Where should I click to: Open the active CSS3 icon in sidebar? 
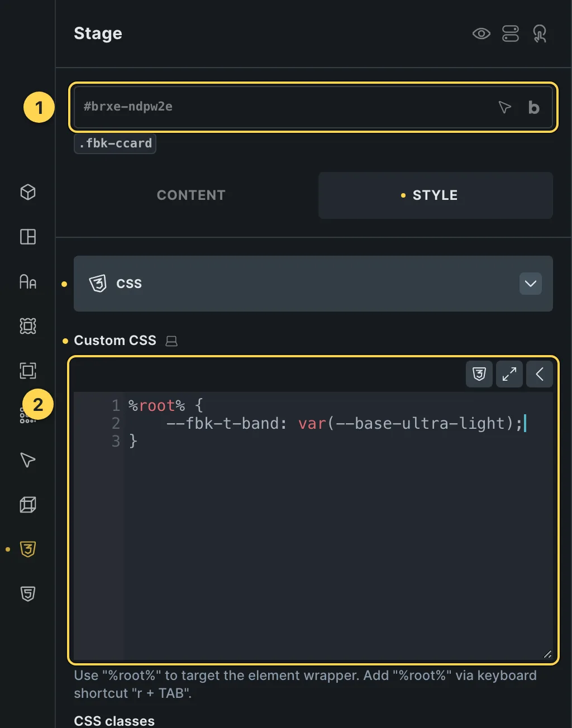click(x=28, y=549)
